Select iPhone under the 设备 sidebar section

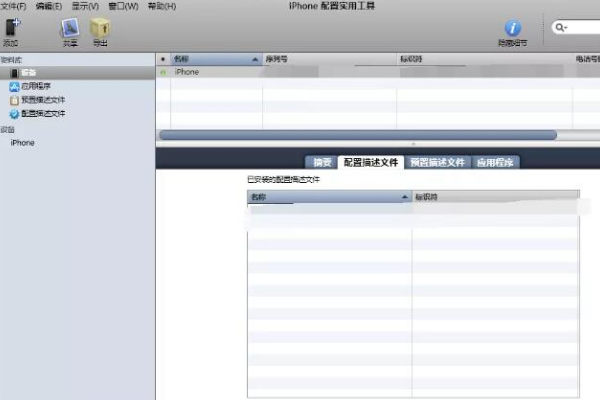click(22, 143)
